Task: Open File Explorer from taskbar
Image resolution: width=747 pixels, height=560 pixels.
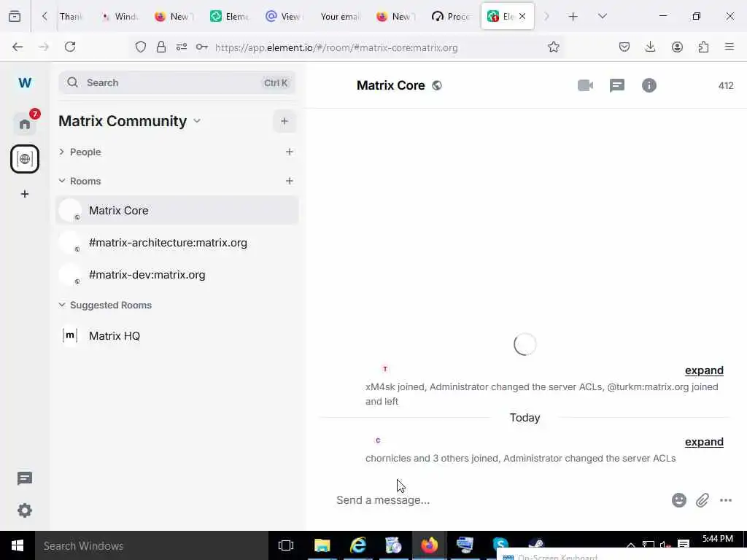Action: tap(322, 545)
